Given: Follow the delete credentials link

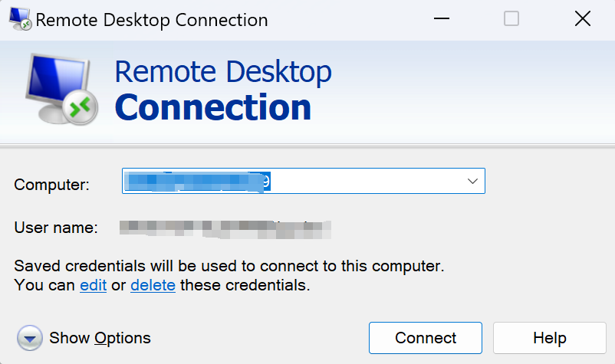Looking at the screenshot, I should pyautogui.click(x=153, y=286).
